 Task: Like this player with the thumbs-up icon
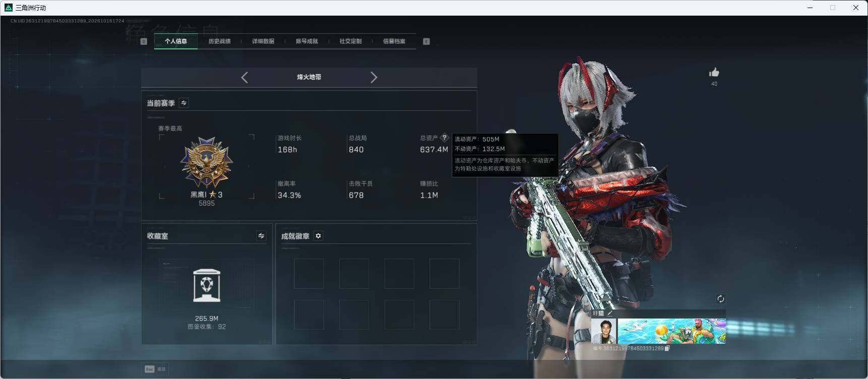(x=714, y=73)
